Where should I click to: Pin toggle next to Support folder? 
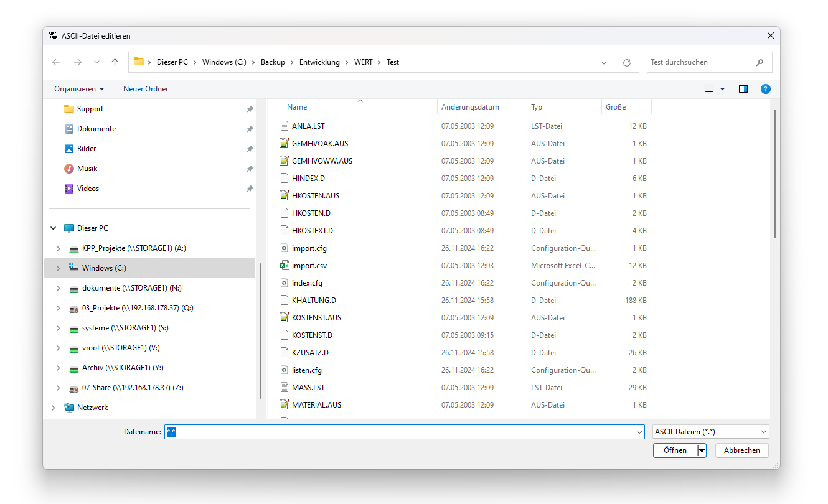pos(250,109)
